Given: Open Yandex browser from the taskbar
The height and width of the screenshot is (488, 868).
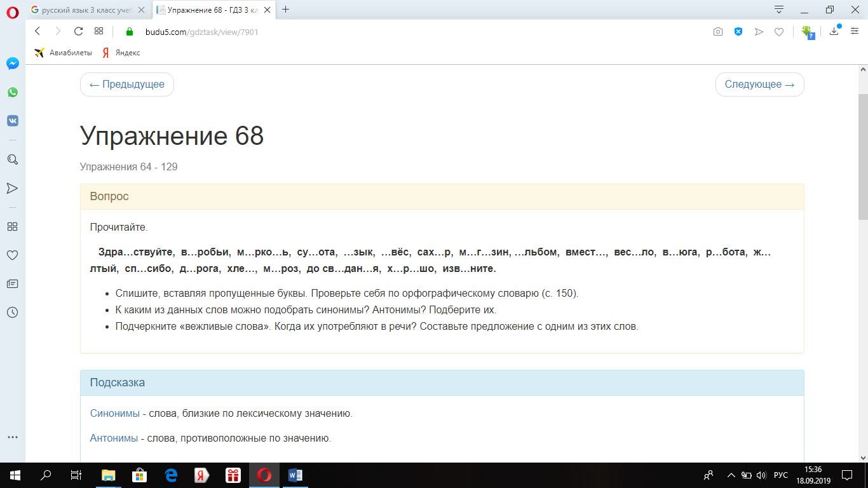Looking at the screenshot, I should (202, 475).
